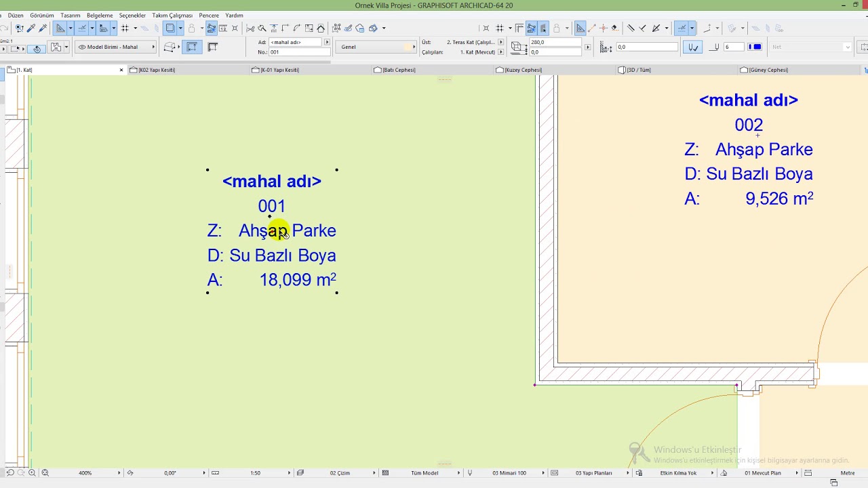
Task: Open the Pencere menu
Action: click(x=209, y=15)
